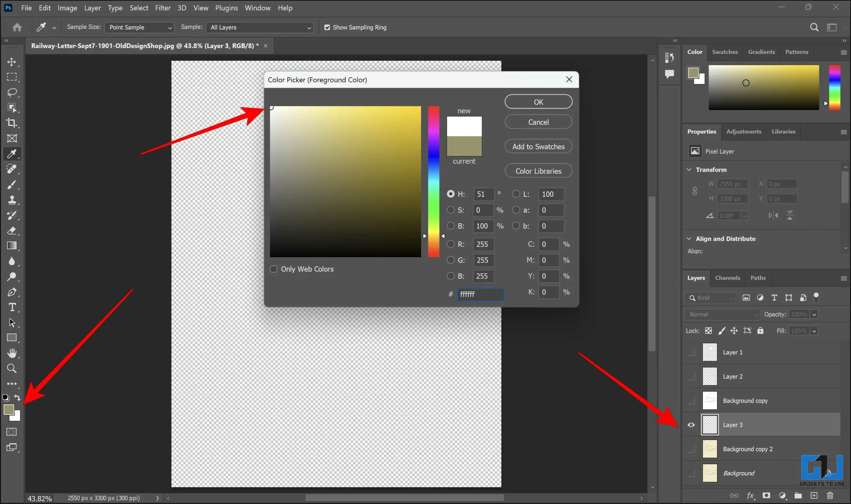Swap foreground and background colors icon
The width and height of the screenshot is (851, 504).
(17, 397)
